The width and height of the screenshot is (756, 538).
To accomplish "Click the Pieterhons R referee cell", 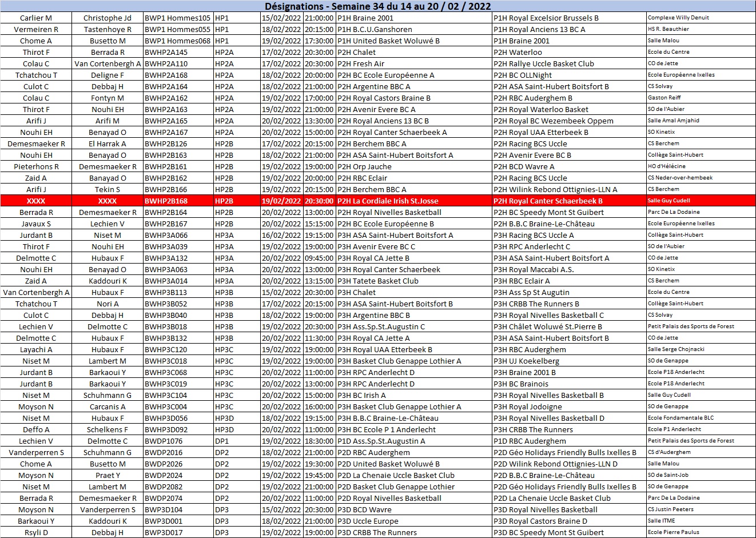I will 36,166.
